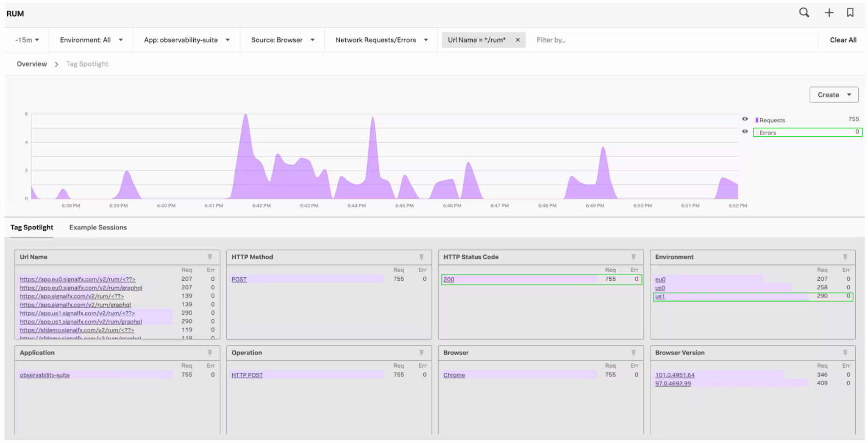The image size is (868, 443).
Task: Pin the Url Name panel
Action: (210, 257)
